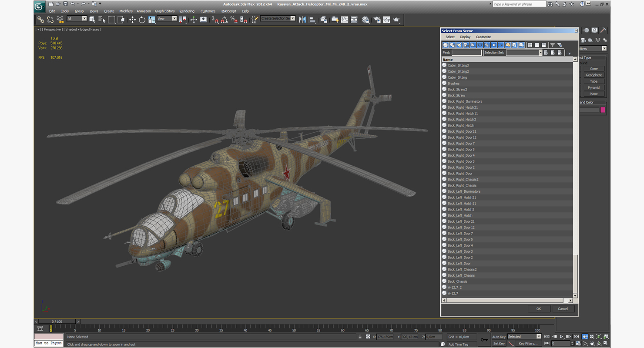Activate the Select and Move tool

(x=132, y=20)
